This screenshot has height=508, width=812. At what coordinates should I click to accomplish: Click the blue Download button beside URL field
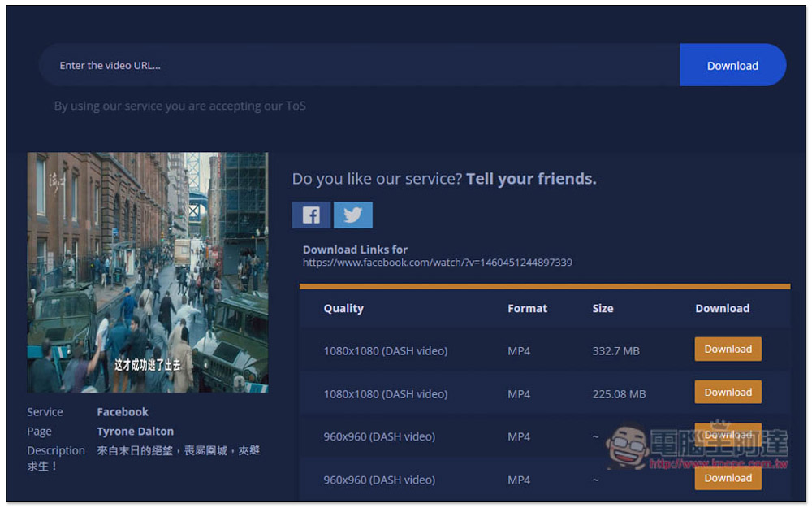(x=732, y=65)
